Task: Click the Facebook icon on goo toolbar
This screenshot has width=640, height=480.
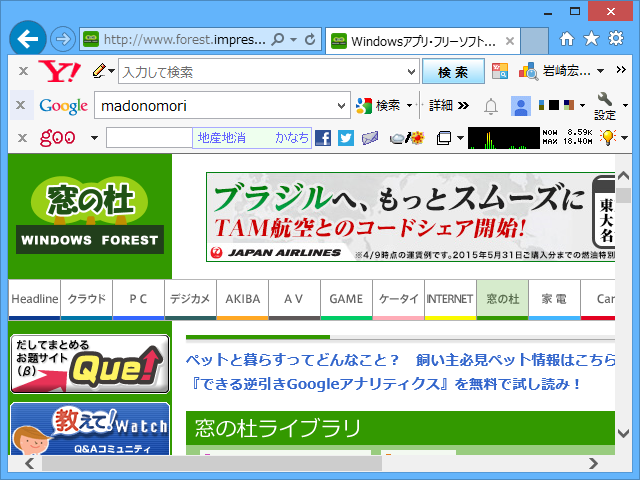Action: tap(323, 138)
